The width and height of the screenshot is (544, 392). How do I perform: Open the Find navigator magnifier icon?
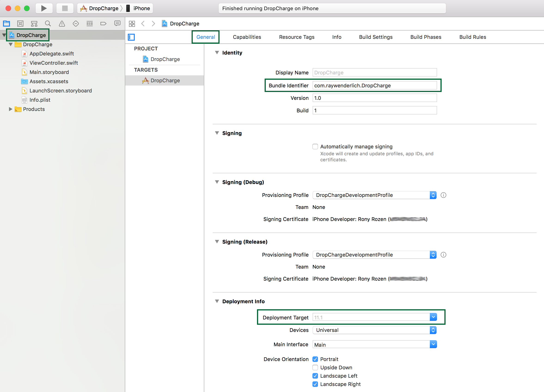pos(48,24)
